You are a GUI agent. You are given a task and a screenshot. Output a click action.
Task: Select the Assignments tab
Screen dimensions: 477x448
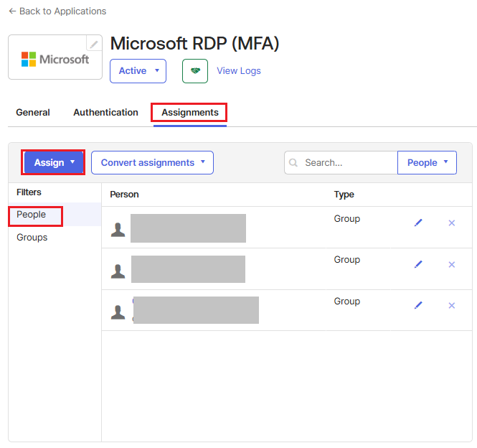(x=189, y=113)
